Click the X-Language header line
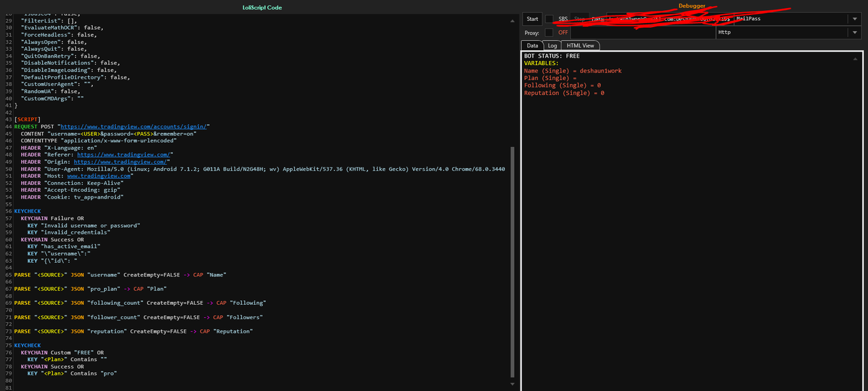 point(59,148)
